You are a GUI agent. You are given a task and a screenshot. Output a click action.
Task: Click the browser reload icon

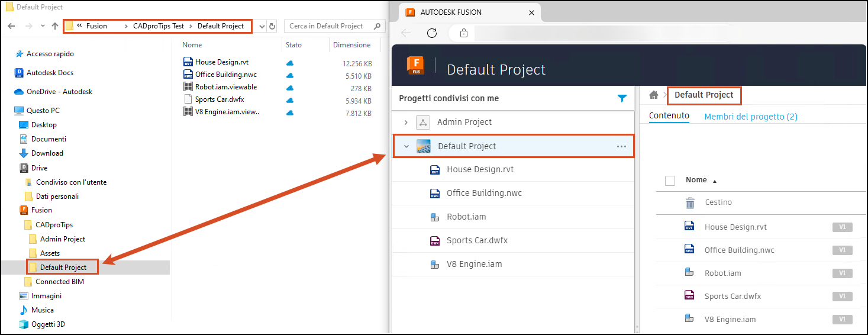point(432,33)
